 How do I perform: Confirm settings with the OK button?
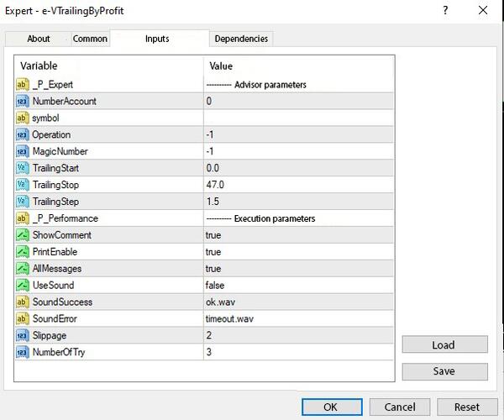pos(332,407)
